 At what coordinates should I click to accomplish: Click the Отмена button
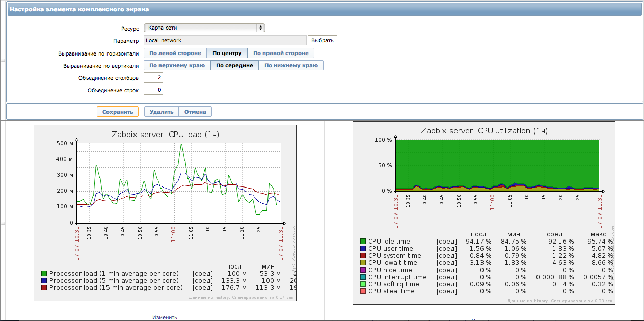click(x=195, y=112)
